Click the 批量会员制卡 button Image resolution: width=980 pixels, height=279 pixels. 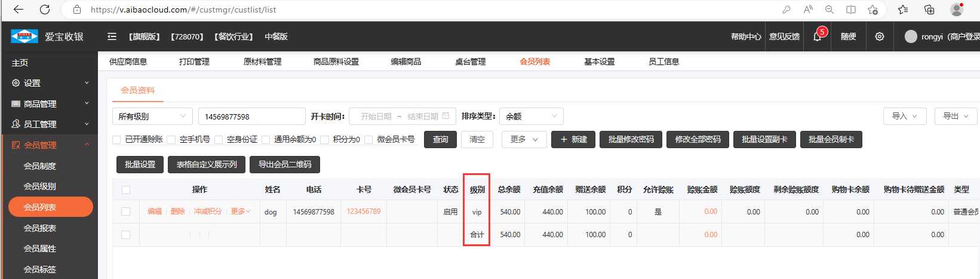tap(831, 139)
